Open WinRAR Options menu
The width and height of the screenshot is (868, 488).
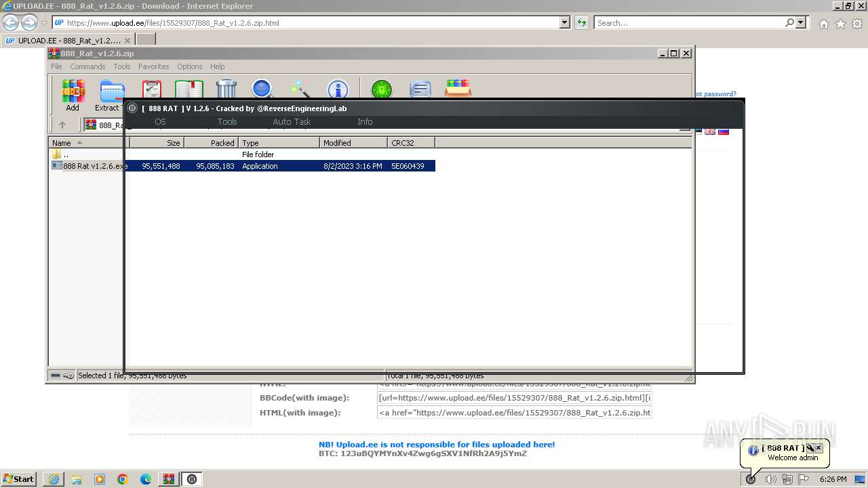coord(190,66)
